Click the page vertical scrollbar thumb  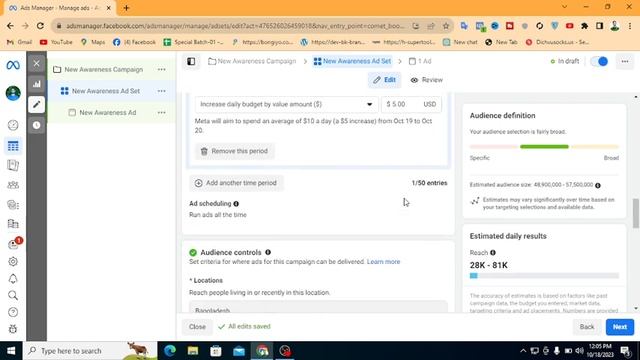[636, 213]
